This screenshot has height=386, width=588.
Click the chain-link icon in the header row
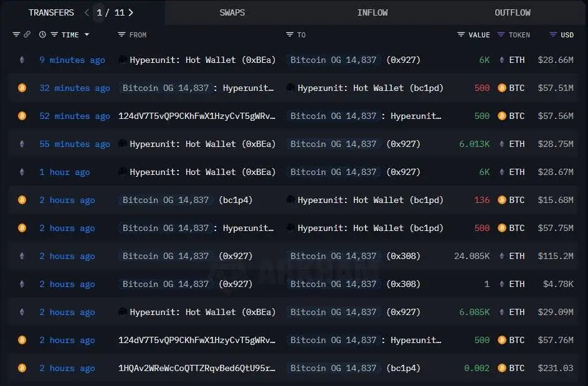(27, 34)
